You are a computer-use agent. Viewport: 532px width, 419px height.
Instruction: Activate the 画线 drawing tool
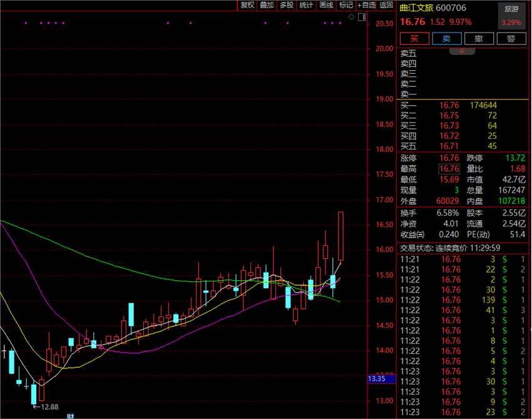click(x=326, y=5)
